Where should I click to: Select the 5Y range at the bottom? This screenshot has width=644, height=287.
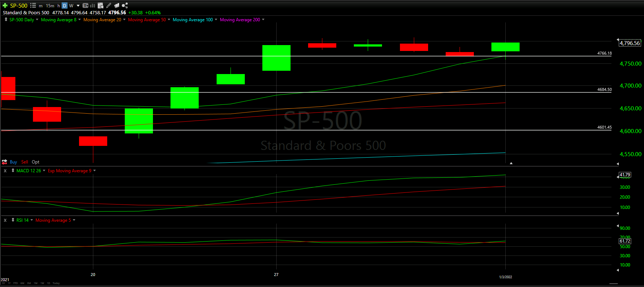click(x=4, y=283)
